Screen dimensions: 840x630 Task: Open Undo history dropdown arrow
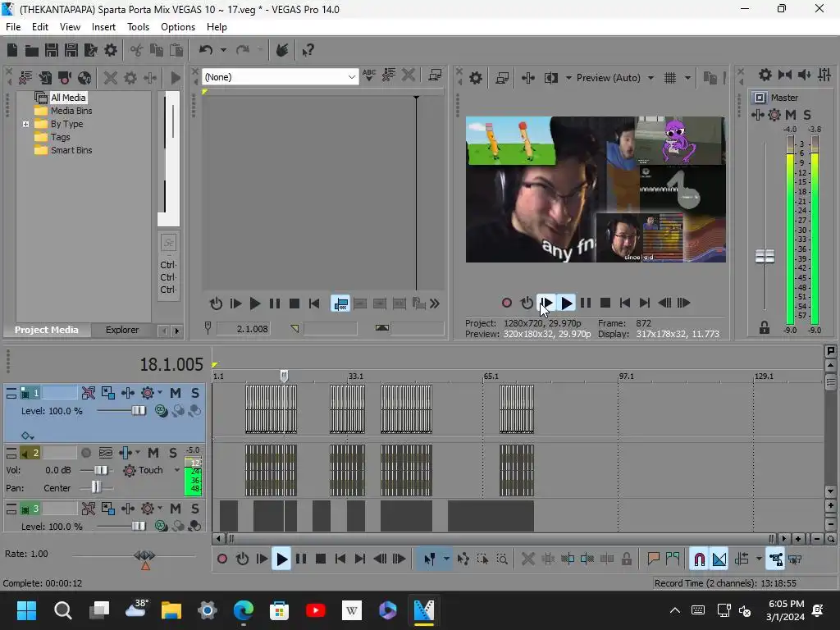[x=223, y=50]
